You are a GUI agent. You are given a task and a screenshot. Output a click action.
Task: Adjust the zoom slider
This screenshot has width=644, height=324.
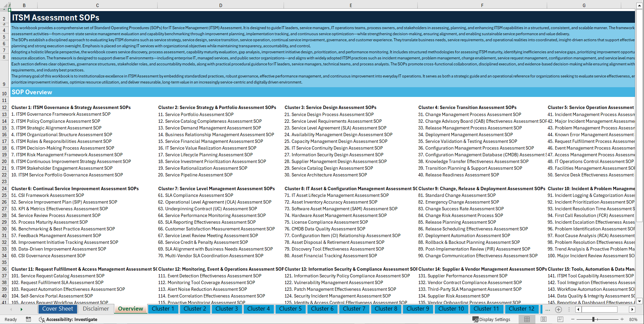[x=593, y=319]
